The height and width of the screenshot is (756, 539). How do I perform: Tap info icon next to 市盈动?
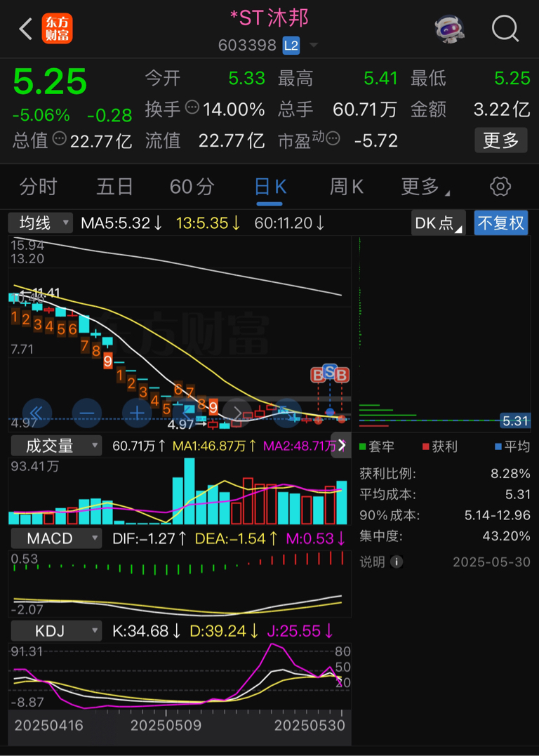click(x=333, y=139)
